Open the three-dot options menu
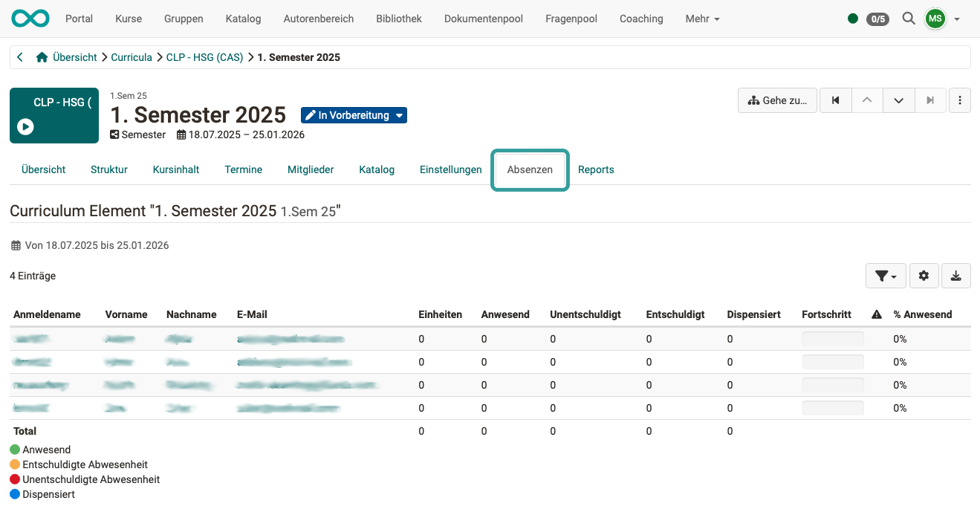Screen dimensions: 980x512 (960, 100)
